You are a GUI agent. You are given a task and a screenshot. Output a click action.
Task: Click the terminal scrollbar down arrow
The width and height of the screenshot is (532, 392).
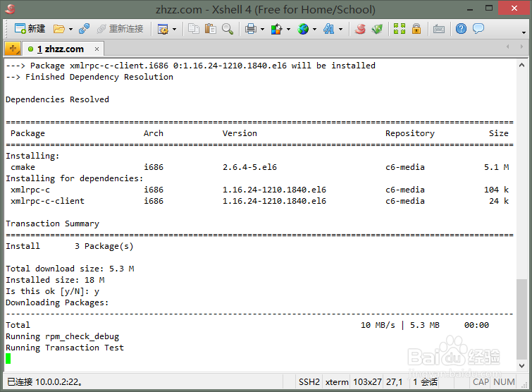pyautogui.click(x=522, y=366)
